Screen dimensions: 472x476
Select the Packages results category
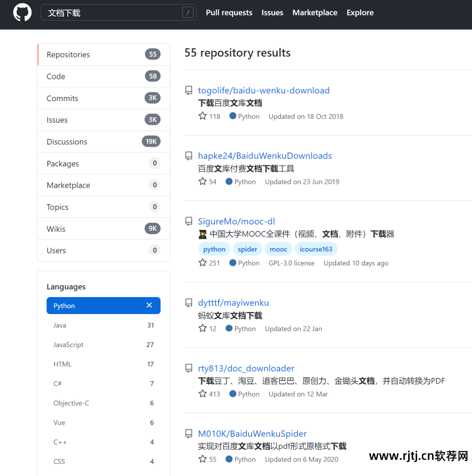pyautogui.click(x=104, y=164)
